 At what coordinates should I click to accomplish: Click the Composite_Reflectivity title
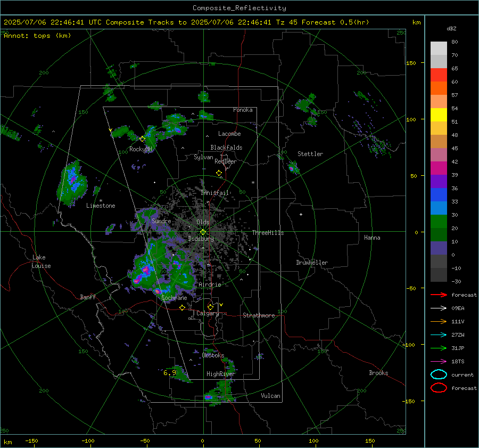click(239, 8)
